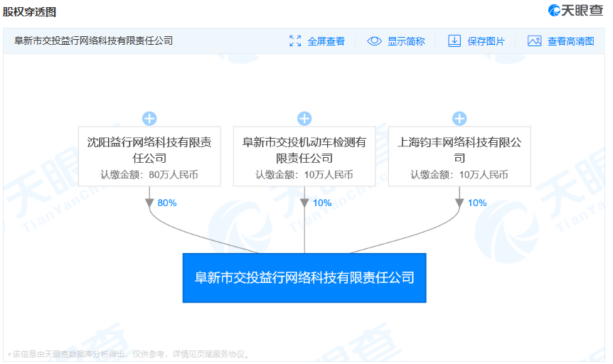
Task: Expand shareholders above 阜新市交投机动车检测有限责任公司
Action: 304,119
